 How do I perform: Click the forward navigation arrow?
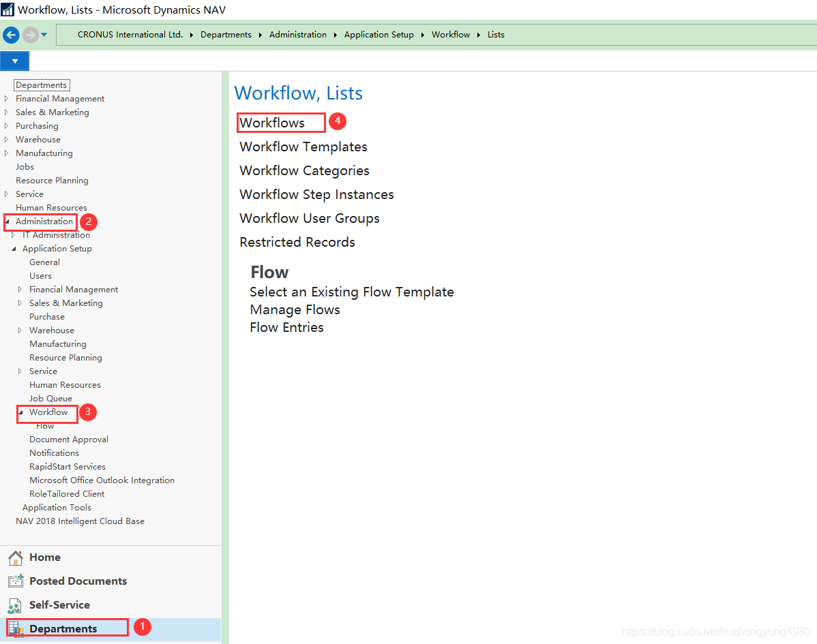coord(31,35)
